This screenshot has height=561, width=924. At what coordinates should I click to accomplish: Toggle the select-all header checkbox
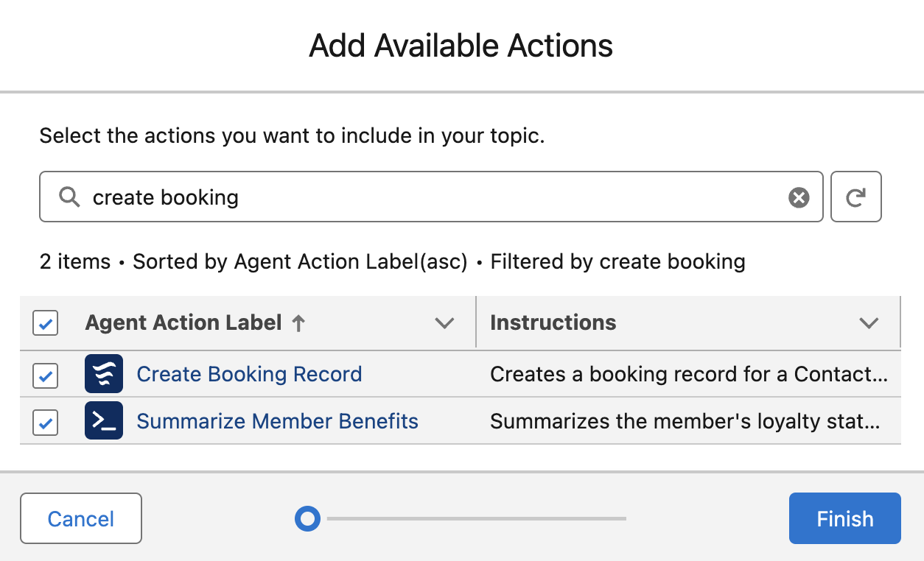click(46, 323)
